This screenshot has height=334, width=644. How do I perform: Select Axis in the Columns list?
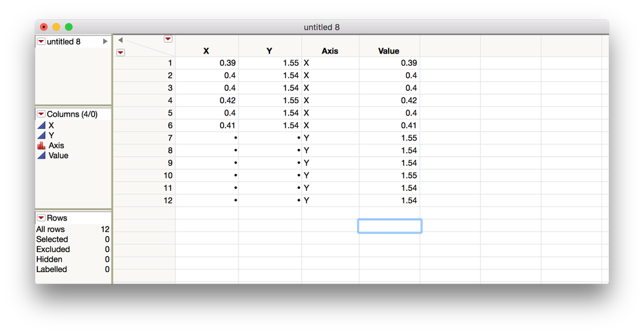tap(56, 146)
